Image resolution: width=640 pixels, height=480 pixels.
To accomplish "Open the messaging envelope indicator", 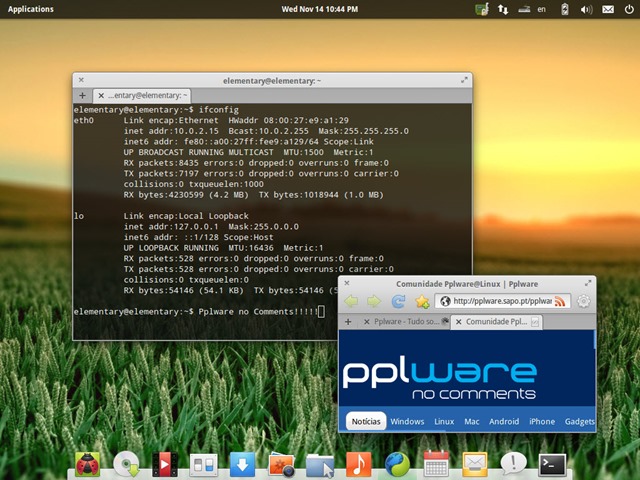I will (x=608, y=9).
